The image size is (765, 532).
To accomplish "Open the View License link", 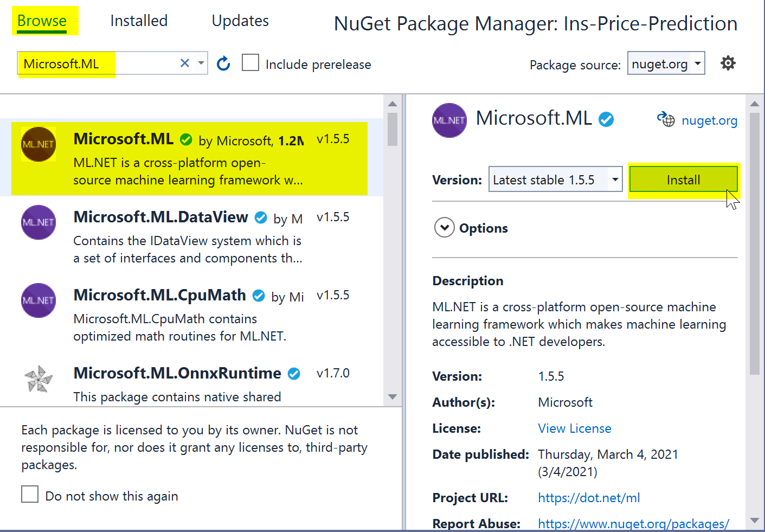I will click(575, 428).
